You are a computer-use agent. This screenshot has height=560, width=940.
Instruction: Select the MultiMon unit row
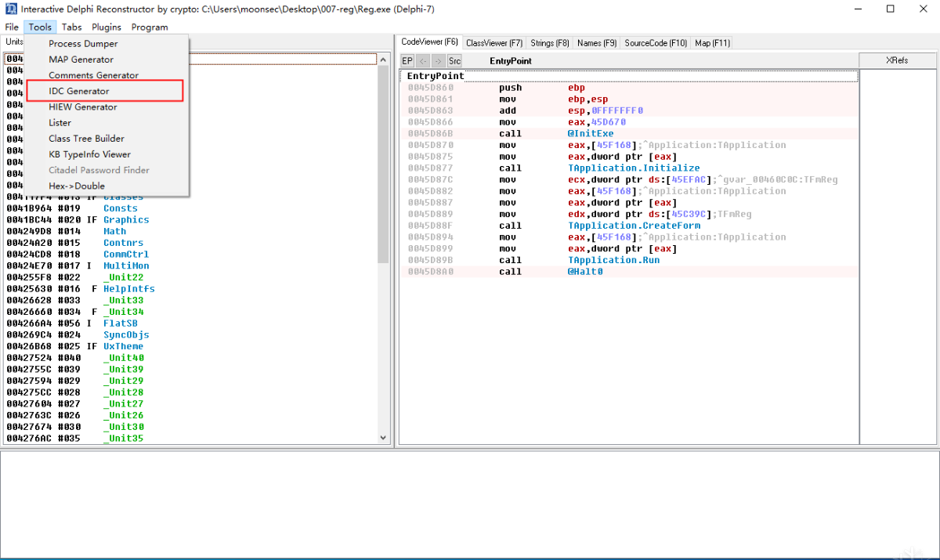190,266
